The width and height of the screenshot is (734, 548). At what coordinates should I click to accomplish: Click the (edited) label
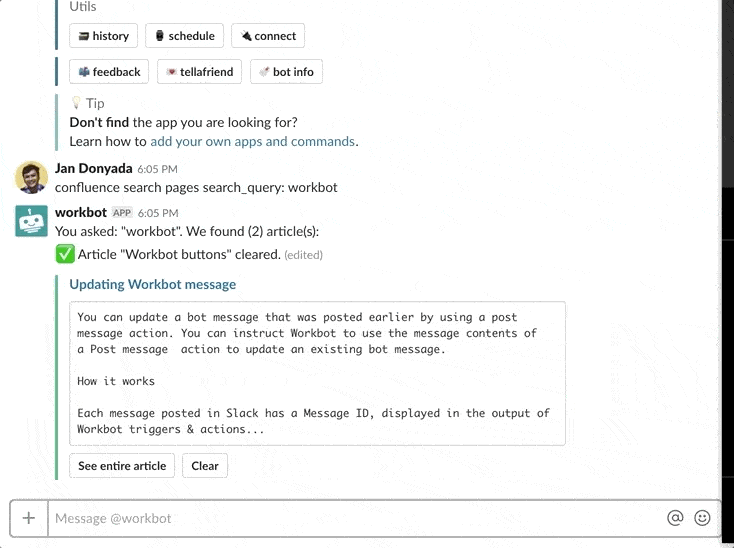[x=303, y=255]
